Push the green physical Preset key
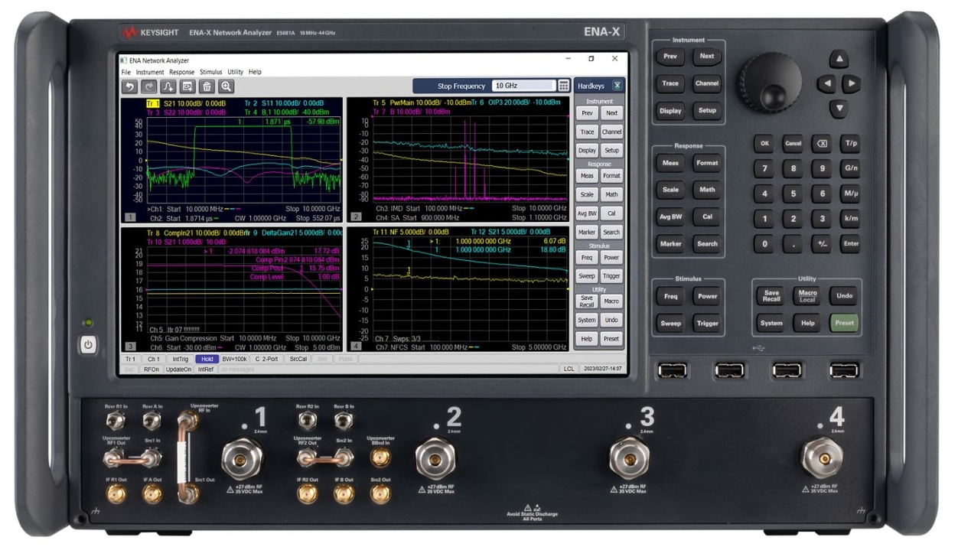Viewport: 958px width, 560px height. [x=844, y=323]
